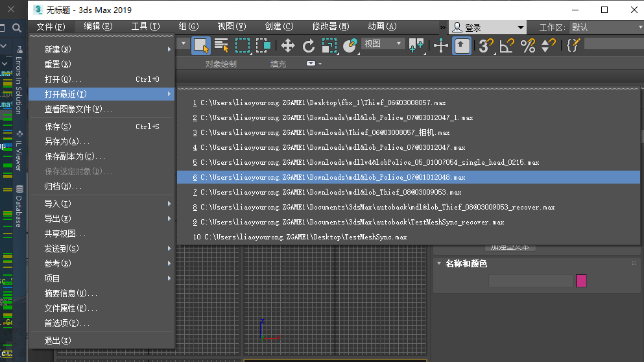Viewport: 644px width, 362px height.
Task: Open recent file 9 TestMeshSync_recover.max
Action: click(408, 223)
